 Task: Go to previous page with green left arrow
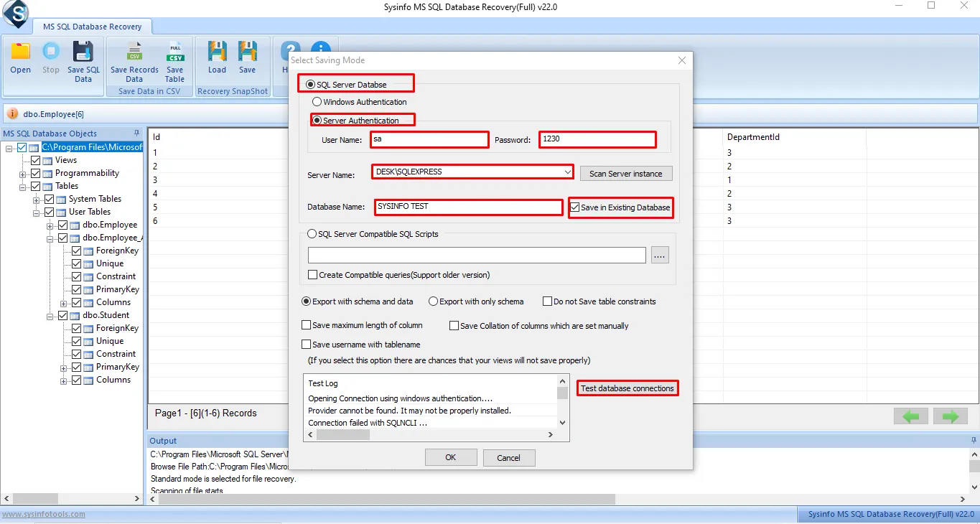point(910,416)
